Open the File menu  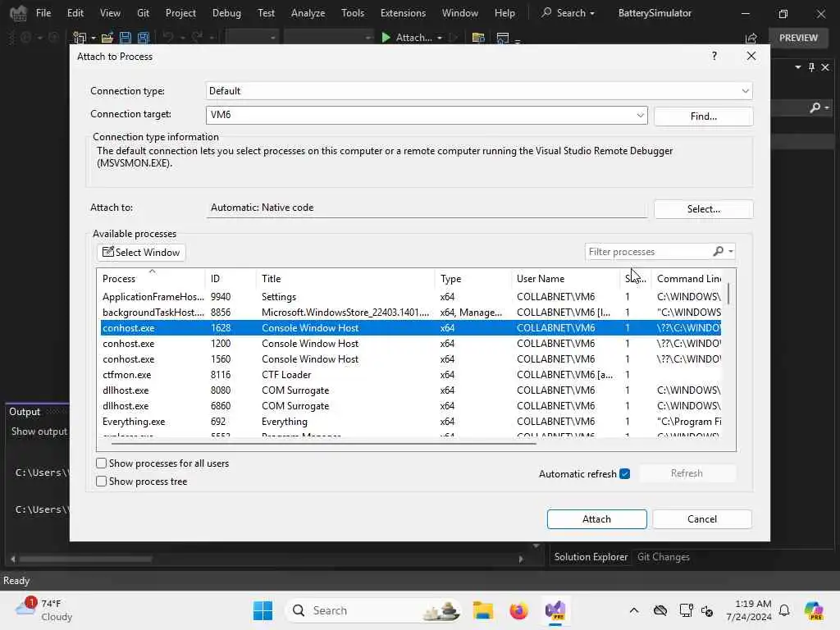[x=43, y=13]
